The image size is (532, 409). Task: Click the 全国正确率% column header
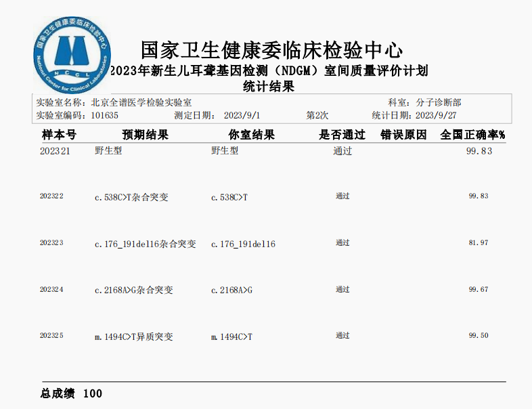472,135
